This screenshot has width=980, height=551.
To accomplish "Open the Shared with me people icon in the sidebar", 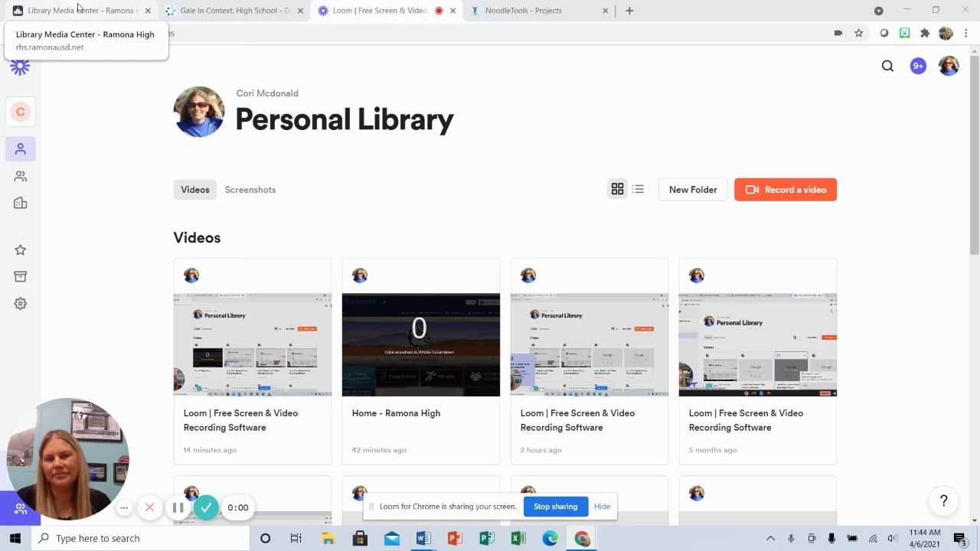I will tap(21, 176).
